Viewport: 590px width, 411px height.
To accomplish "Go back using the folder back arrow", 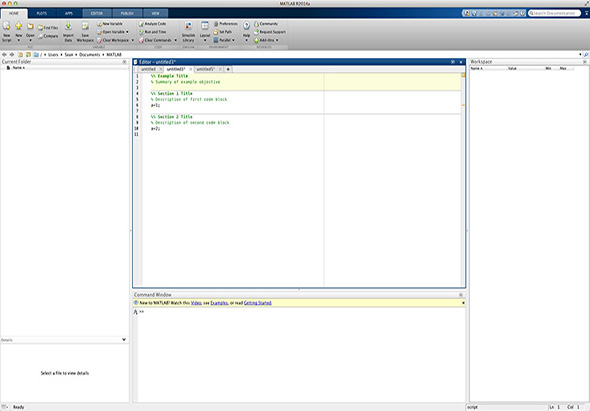I will coord(4,55).
